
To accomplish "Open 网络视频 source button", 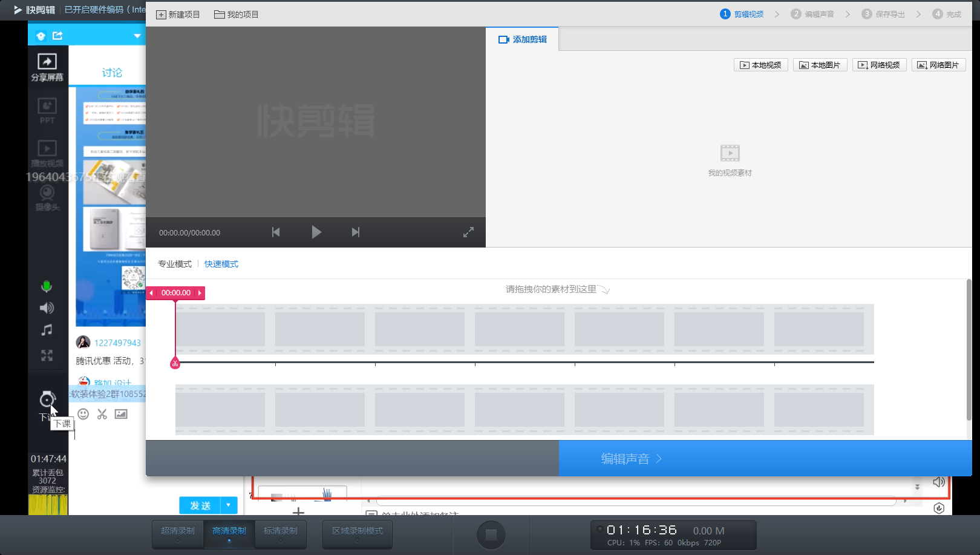I will 879,65.
